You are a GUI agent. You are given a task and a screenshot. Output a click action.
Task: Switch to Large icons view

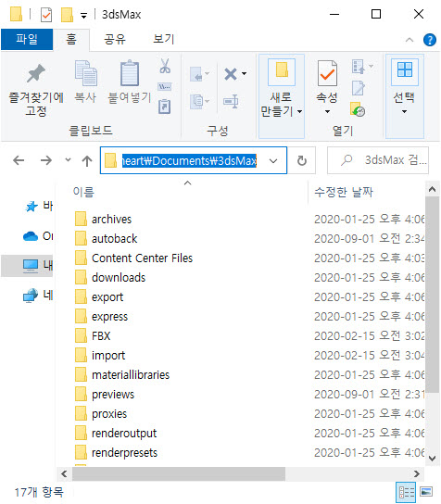(x=426, y=492)
